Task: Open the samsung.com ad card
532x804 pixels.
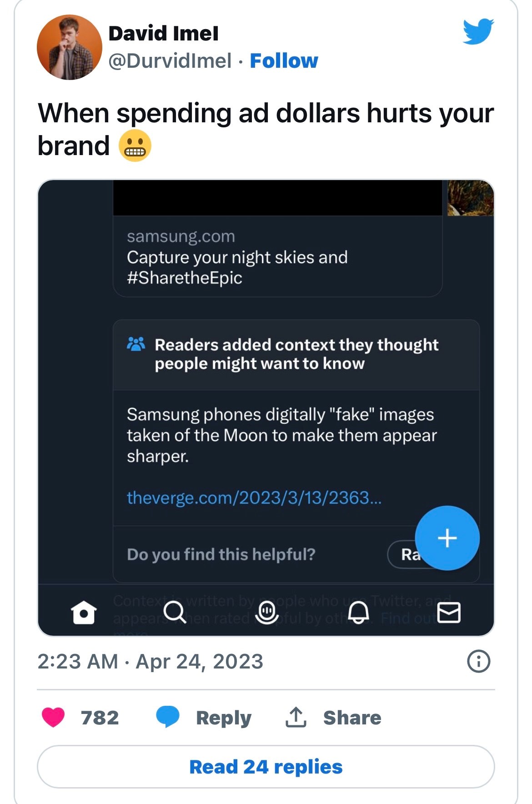Action: pyautogui.click(x=277, y=257)
